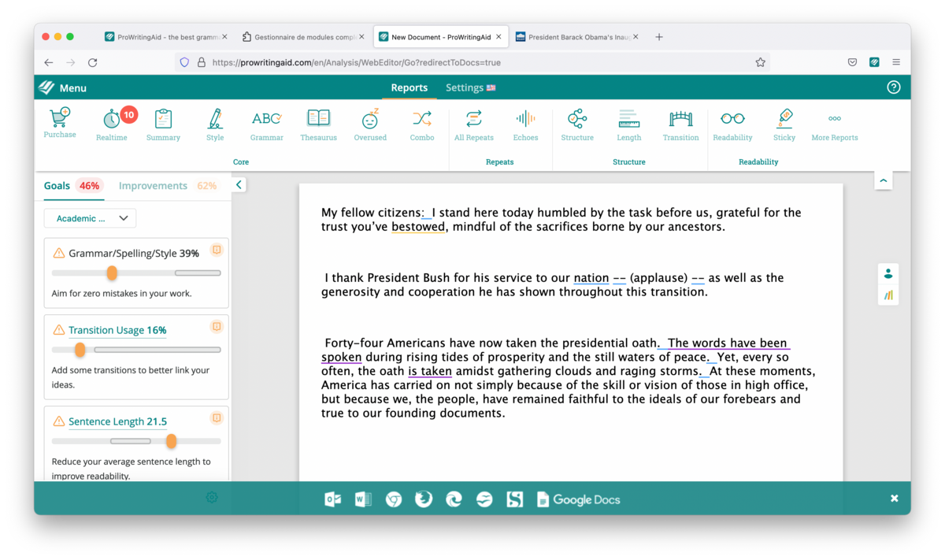
Task: Open the Firefox hamburger menu
Action: pyautogui.click(x=896, y=62)
